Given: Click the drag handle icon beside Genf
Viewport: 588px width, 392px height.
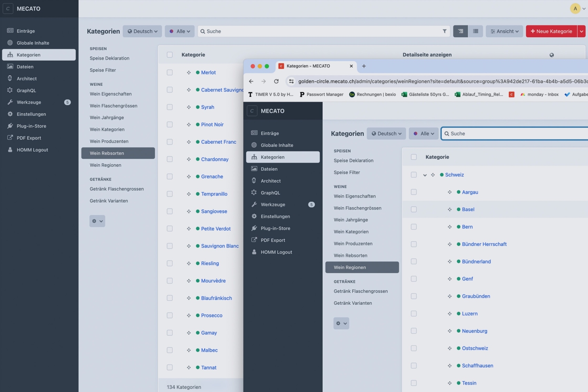Looking at the screenshot, I should pyautogui.click(x=450, y=279).
